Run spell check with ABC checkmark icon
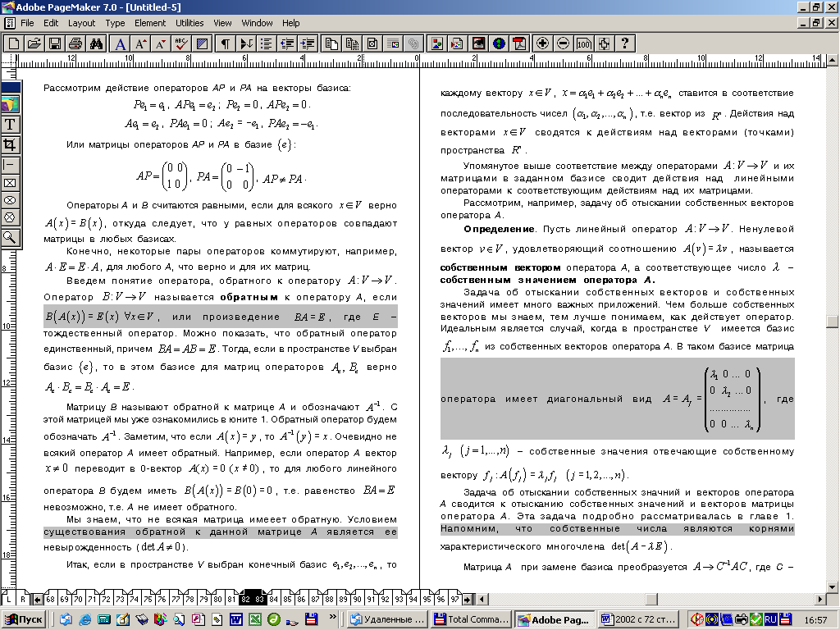 click(x=181, y=43)
